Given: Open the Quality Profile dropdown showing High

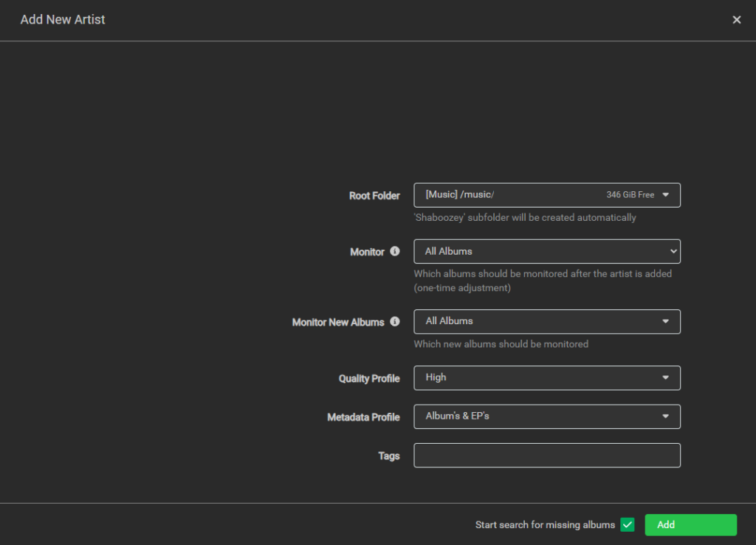Looking at the screenshot, I should click(546, 377).
